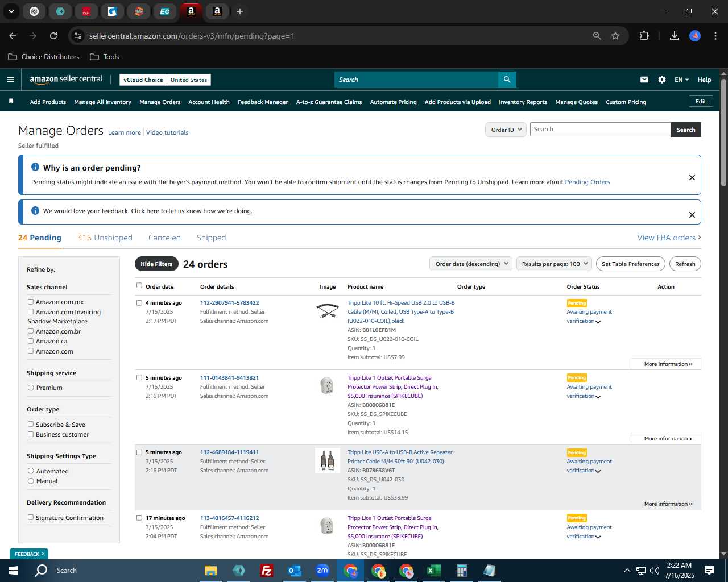Check the Amazon.com.mx sales channel filter
This screenshot has height=582, width=728.
pyautogui.click(x=31, y=302)
